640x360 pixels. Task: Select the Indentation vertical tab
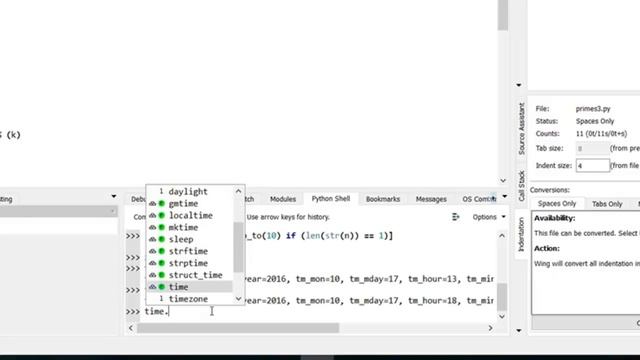click(x=521, y=234)
